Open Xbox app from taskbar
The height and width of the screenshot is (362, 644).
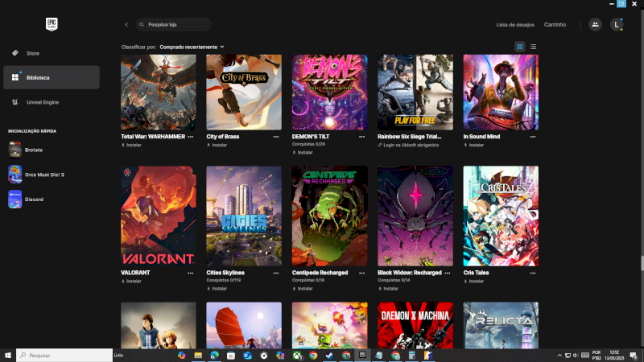[x=297, y=356]
